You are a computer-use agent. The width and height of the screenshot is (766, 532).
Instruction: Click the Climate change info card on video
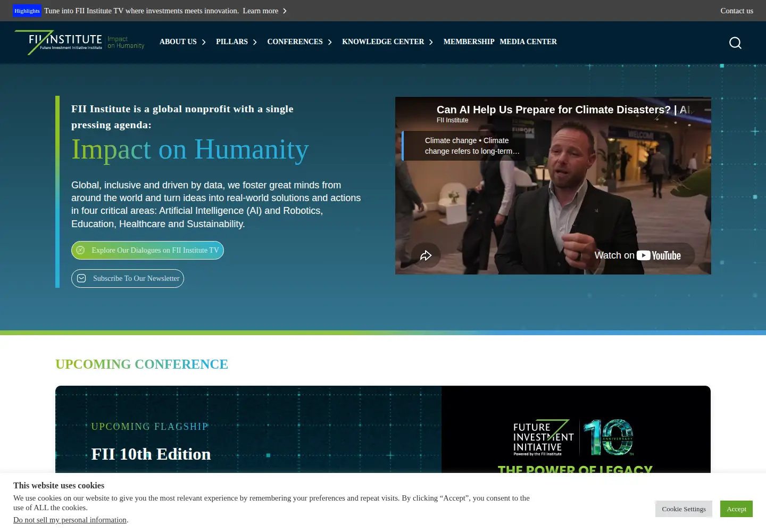[x=464, y=146]
